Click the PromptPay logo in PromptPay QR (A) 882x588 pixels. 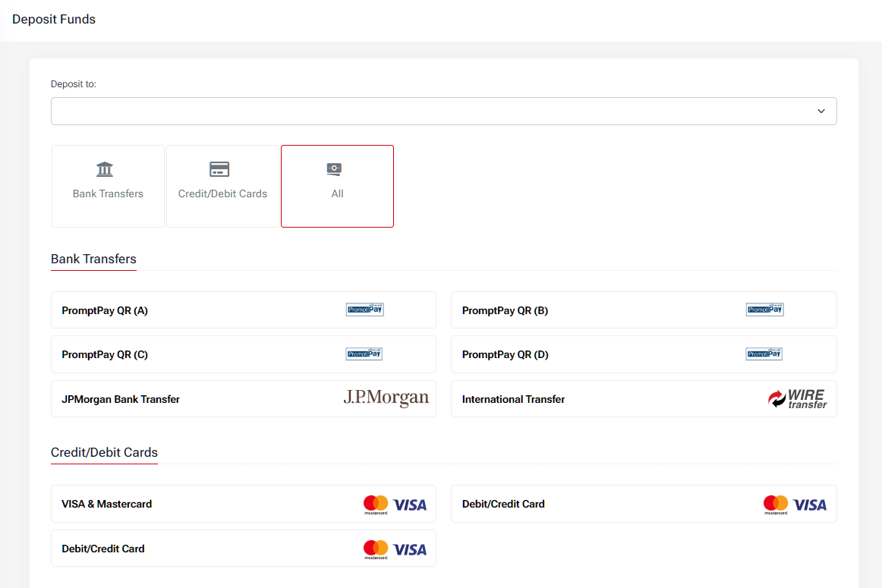pyautogui.click(x=365, y=310)
